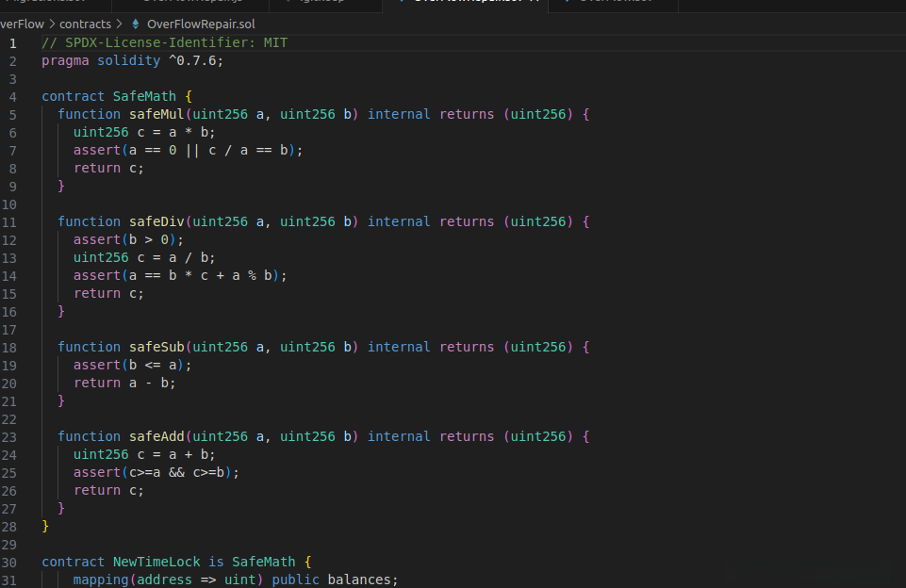906x588 pixels.
Task: Click the contract keyword on line 4
Action: pos(74,96)
